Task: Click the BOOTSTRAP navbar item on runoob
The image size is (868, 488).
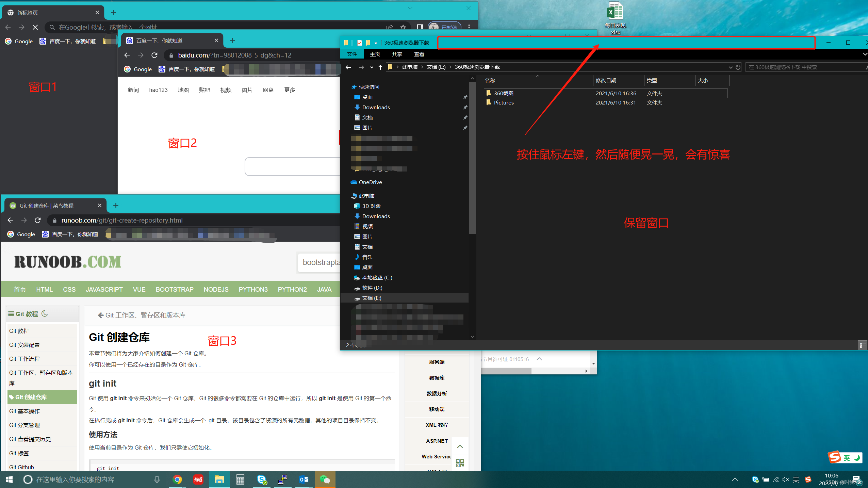Action: click(174, 289)
